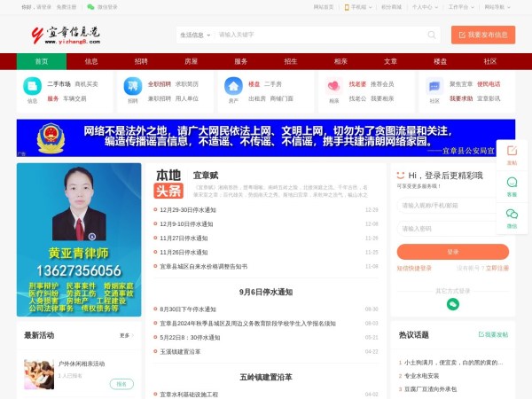Click the search magnifier icon

432,35
